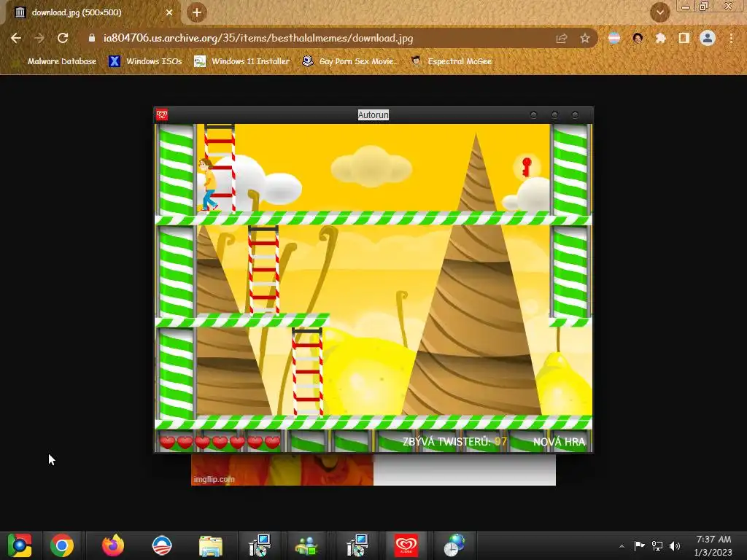
Task: Open the globe-and-clock icon in taskbar
Action: [455, 545]
